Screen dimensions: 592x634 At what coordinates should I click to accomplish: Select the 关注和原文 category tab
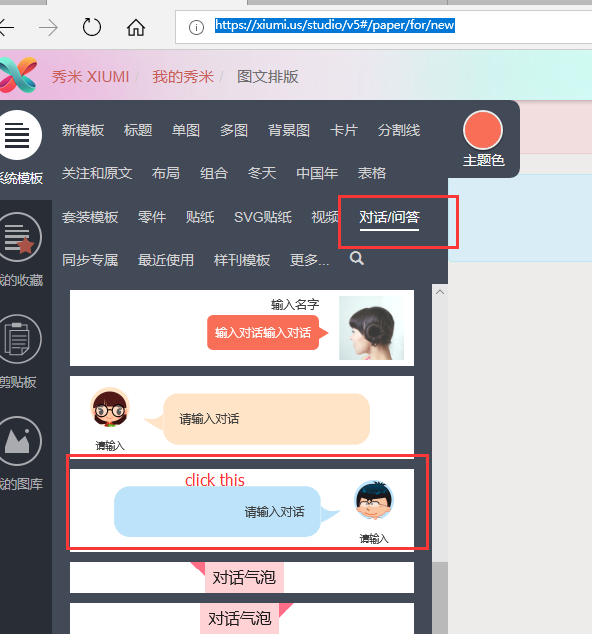(97, 173)
